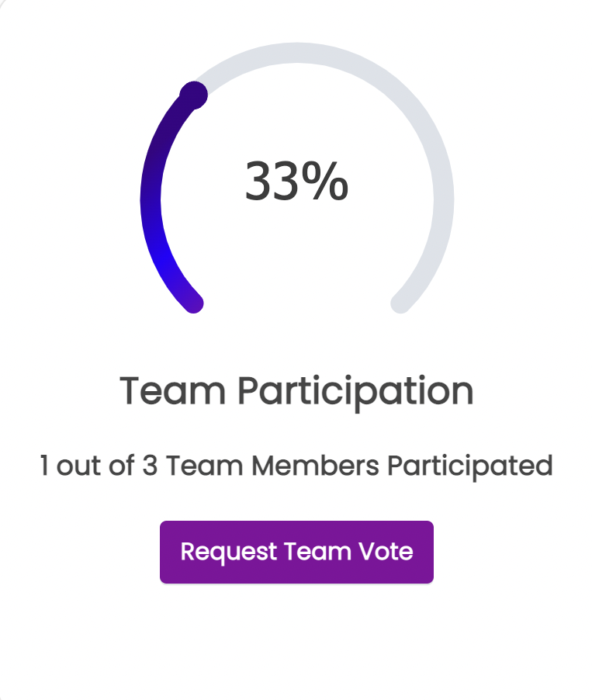Click the word "Members" in the subtitle
Viewport: 592px width, 700px height.
click(315, 465)
